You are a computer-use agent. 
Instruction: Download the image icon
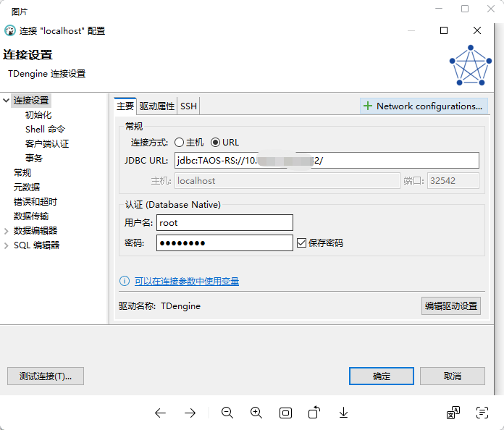tap(343, 413)
